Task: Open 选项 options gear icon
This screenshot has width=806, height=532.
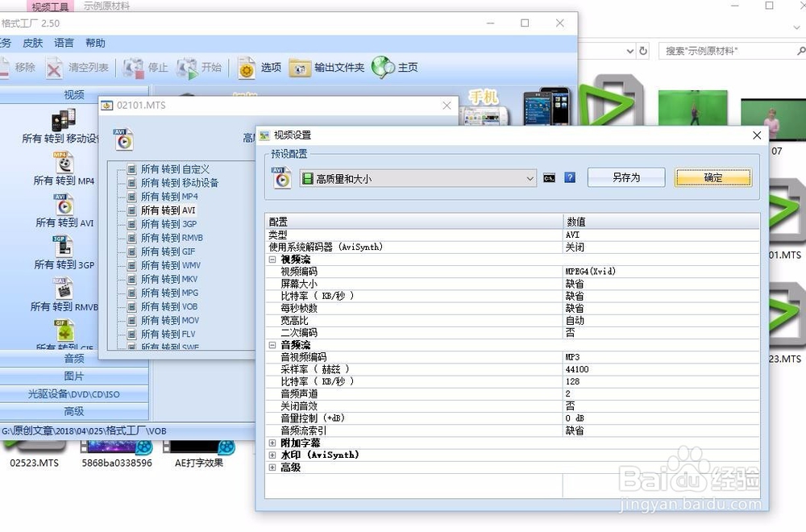Action: (247, 68)
